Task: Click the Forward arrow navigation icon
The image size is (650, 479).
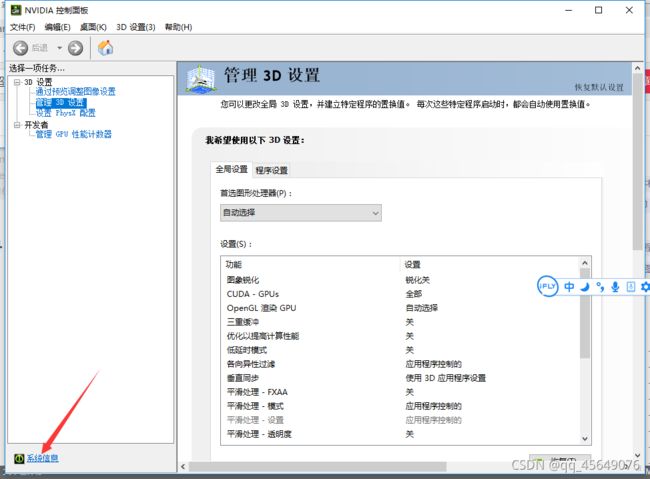Action: (75, 48)
